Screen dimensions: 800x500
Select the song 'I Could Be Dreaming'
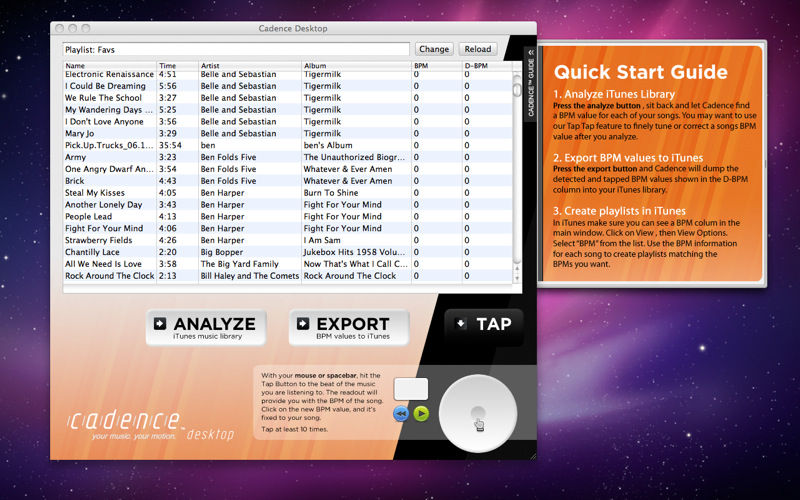(x=105, y=86)
